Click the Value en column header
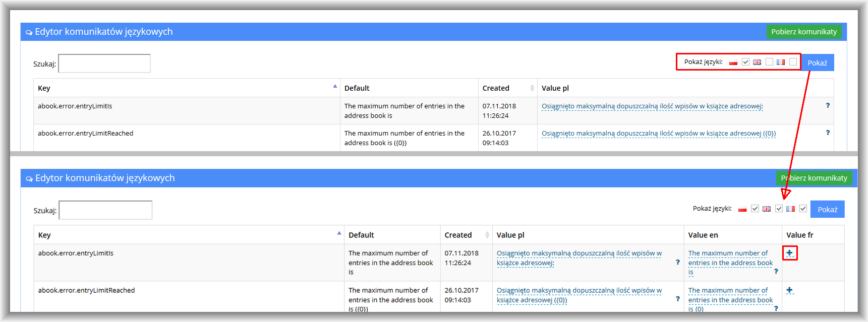The width and height of the screenshot is (868, 322). (703, 235)
